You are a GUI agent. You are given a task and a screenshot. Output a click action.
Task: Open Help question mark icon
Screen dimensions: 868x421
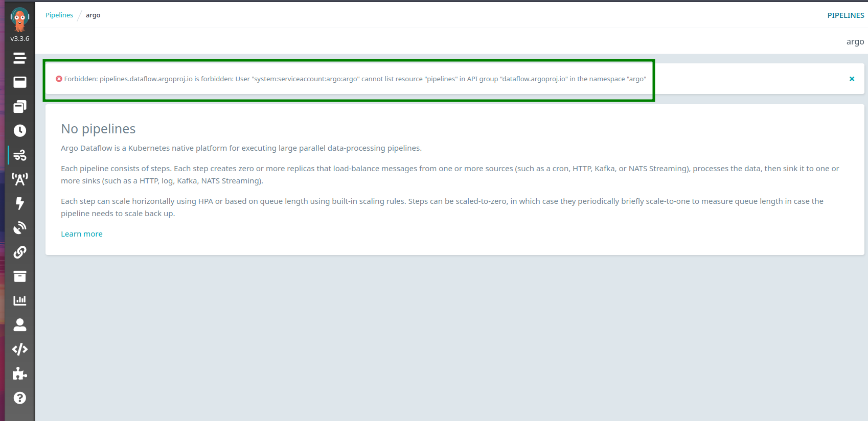click(20, 398)
